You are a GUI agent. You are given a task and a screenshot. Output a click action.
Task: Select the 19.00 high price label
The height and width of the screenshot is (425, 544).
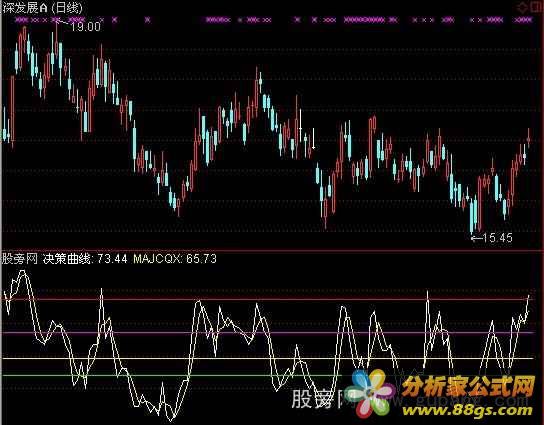click(x=86, y=27)
